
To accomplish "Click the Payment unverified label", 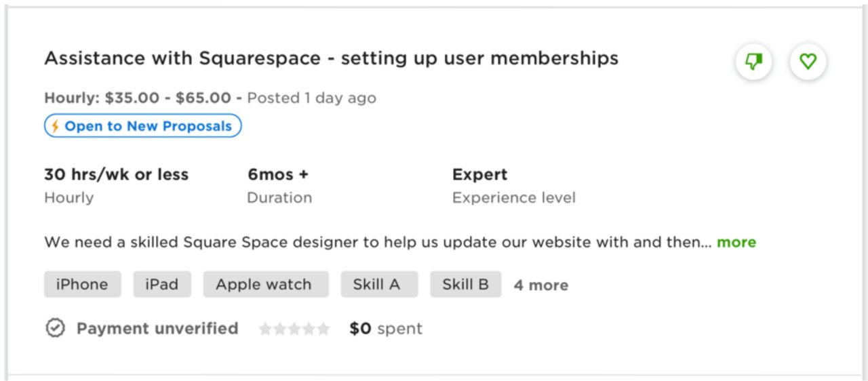I will pyautogui.click(x=157, y=329).
